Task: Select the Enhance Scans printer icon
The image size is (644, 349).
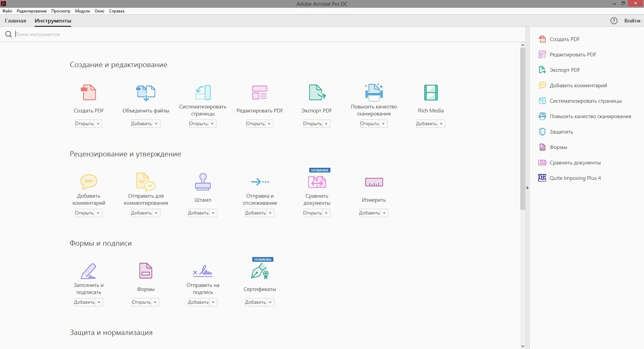Action: coord(374,92)
